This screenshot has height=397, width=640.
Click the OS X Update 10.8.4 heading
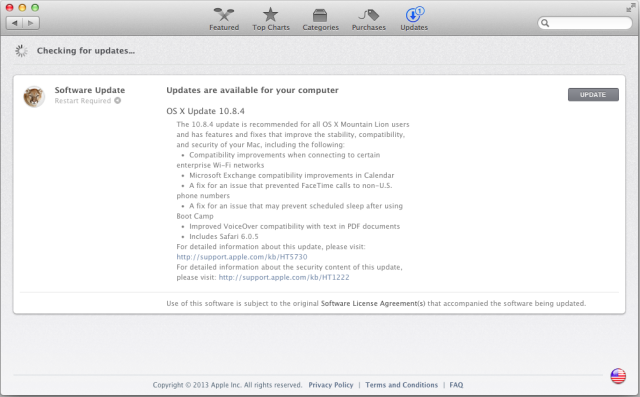(x=205, y=111)
